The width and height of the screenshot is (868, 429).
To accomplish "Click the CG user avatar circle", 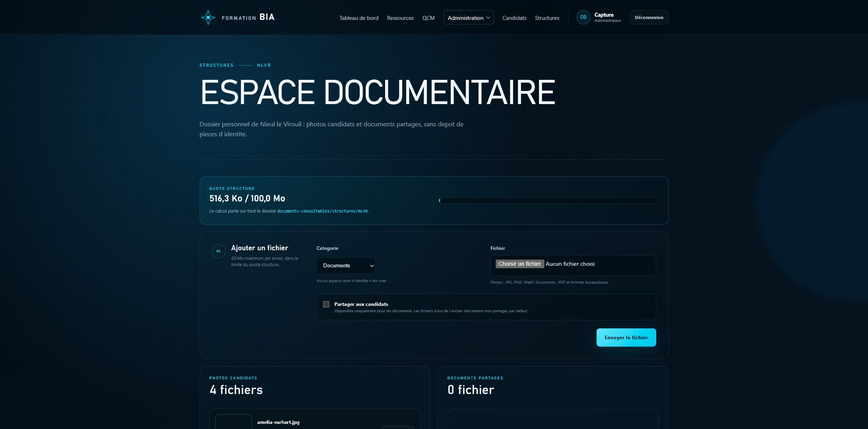I will [x=583, y=17].
